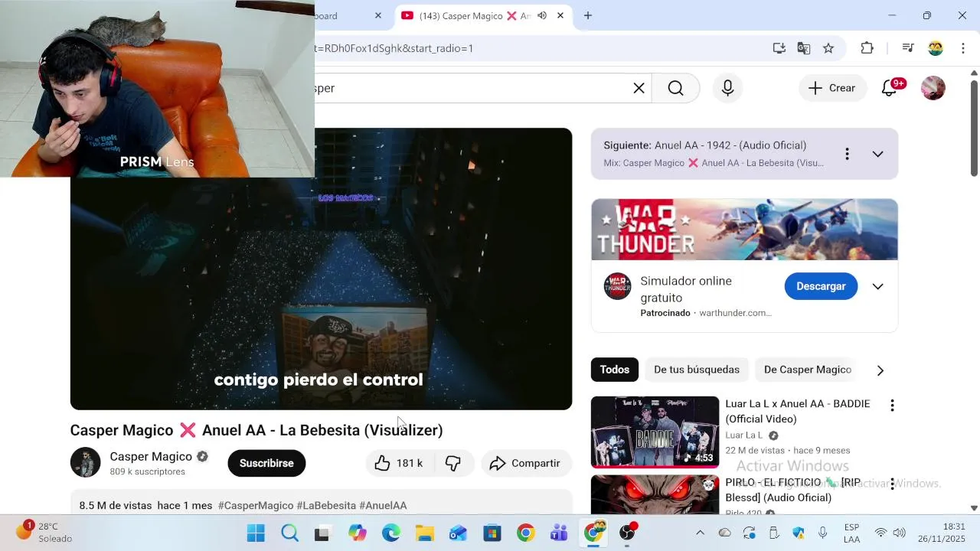Screen dimensions: 980x551
Task: Click the War Thunder ad banner
Action: tap(744, 230)
